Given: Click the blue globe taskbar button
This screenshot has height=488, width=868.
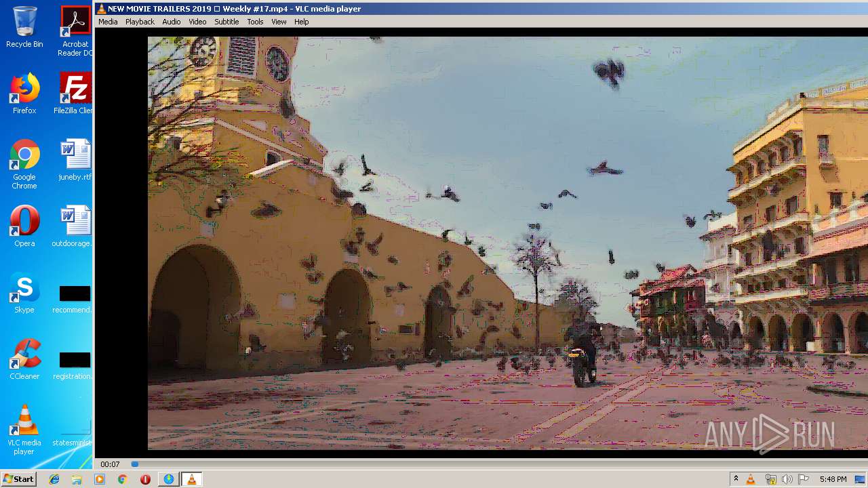Looking at the screenshot, I should pos(168,479).
